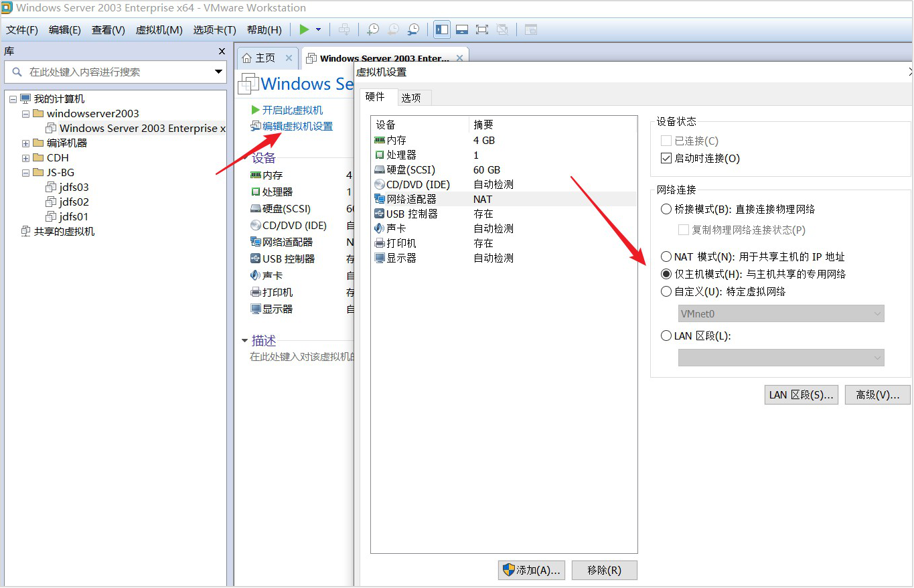
Task: Click 移除(R) button
Action: [604, 570]
